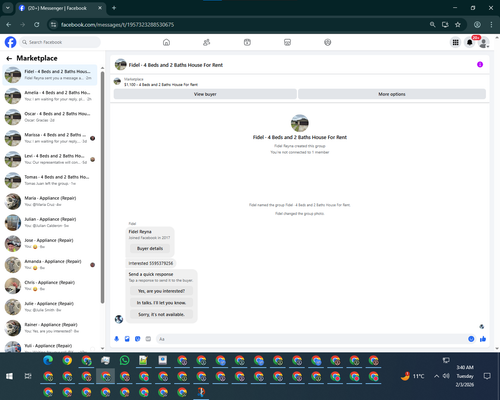This screenshot has height=400, width=500.
Task: Open the Facebook menu grid icon
Action: (455, 42)
